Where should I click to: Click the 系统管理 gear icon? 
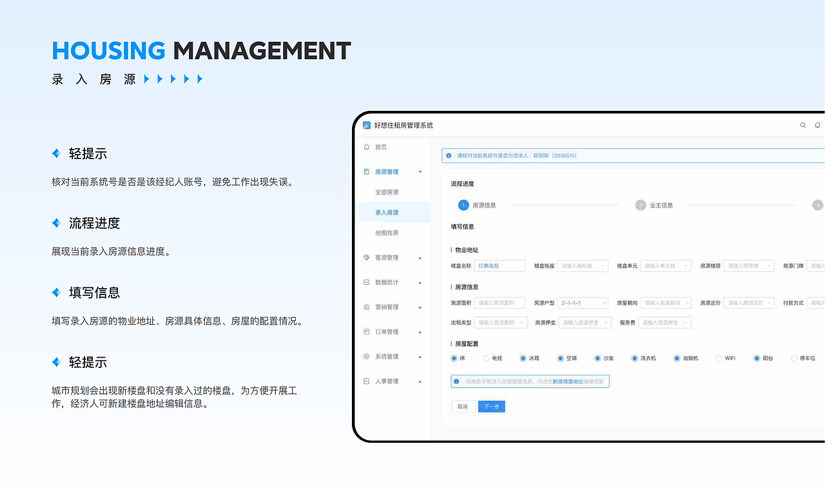coord(367,356)
